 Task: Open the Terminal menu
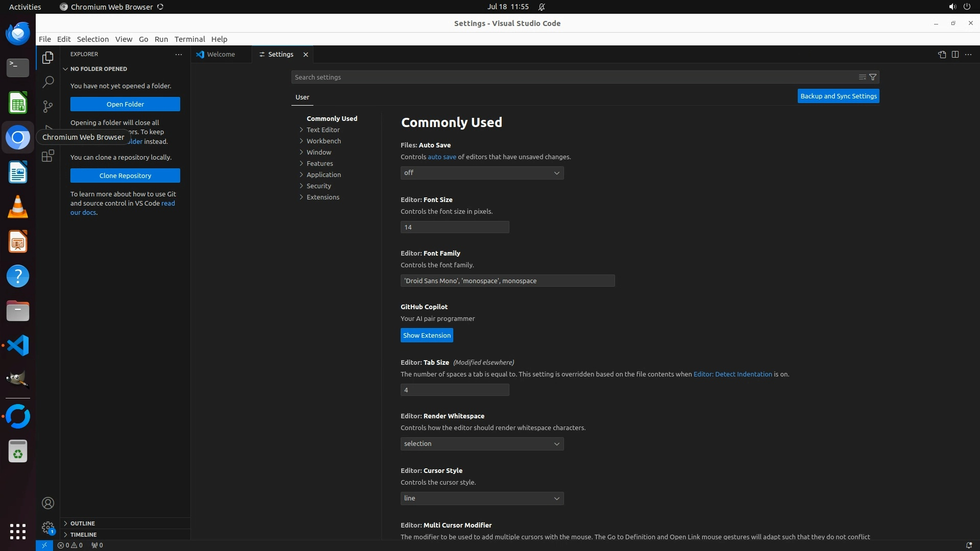click(x=189, y=39)
